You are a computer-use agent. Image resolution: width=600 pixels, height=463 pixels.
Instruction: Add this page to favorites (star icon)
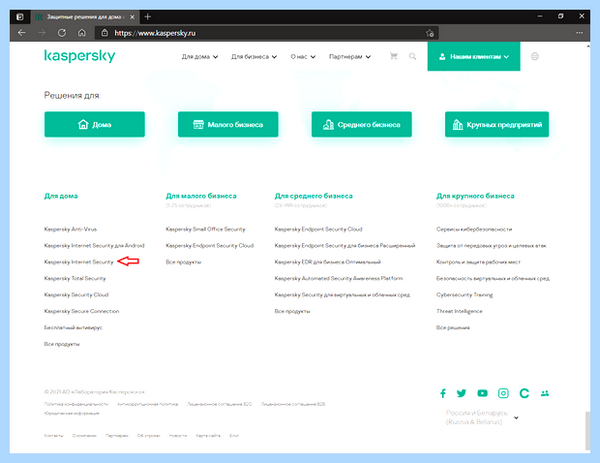click(x=430, y=33)
